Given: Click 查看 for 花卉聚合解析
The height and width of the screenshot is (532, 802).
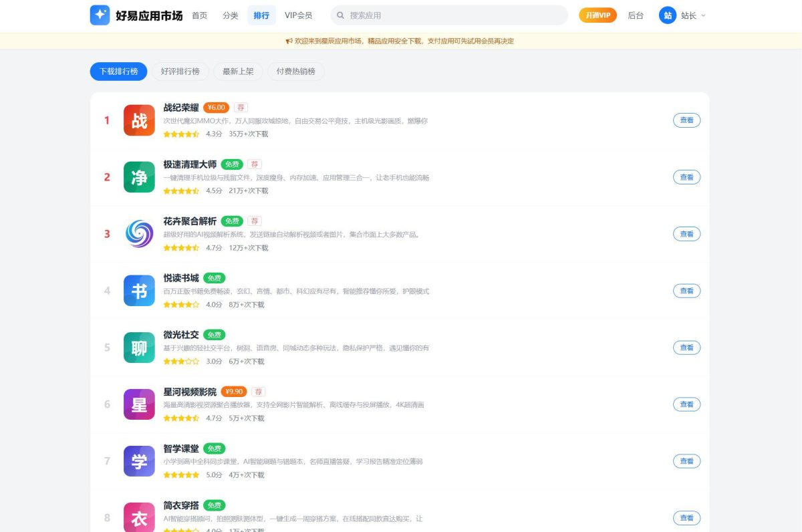Looking at the screenshot, I should (686, 234).
